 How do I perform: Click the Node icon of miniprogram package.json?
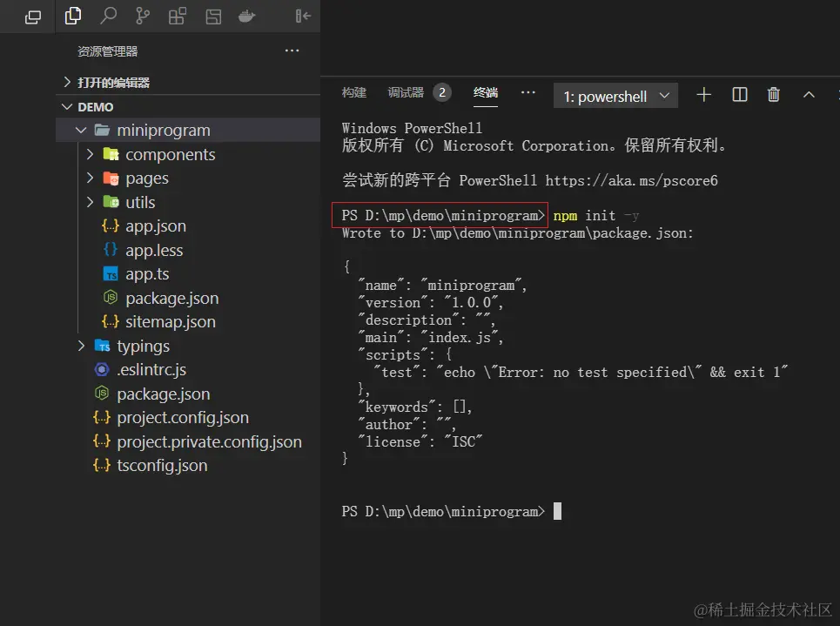[x=111, y=298]
